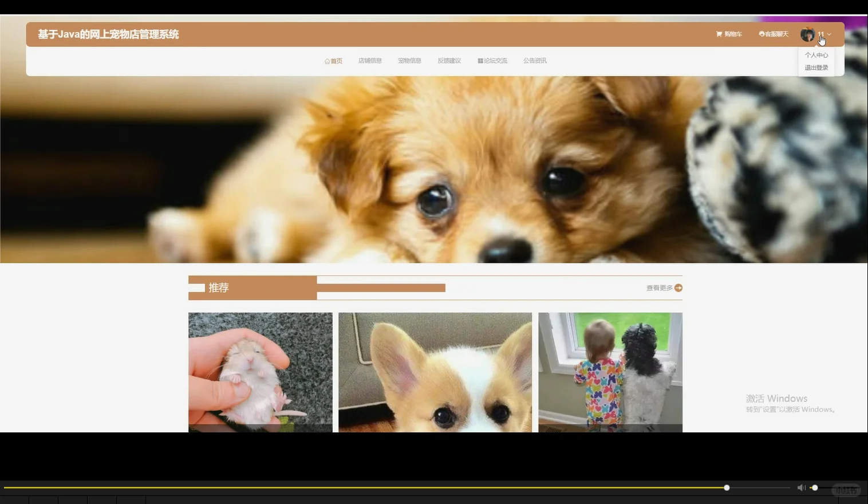Viewport: 868px width, 504px height.
Task: Go to the 店铺信息 nav tab
Action: tap(370, 61)
